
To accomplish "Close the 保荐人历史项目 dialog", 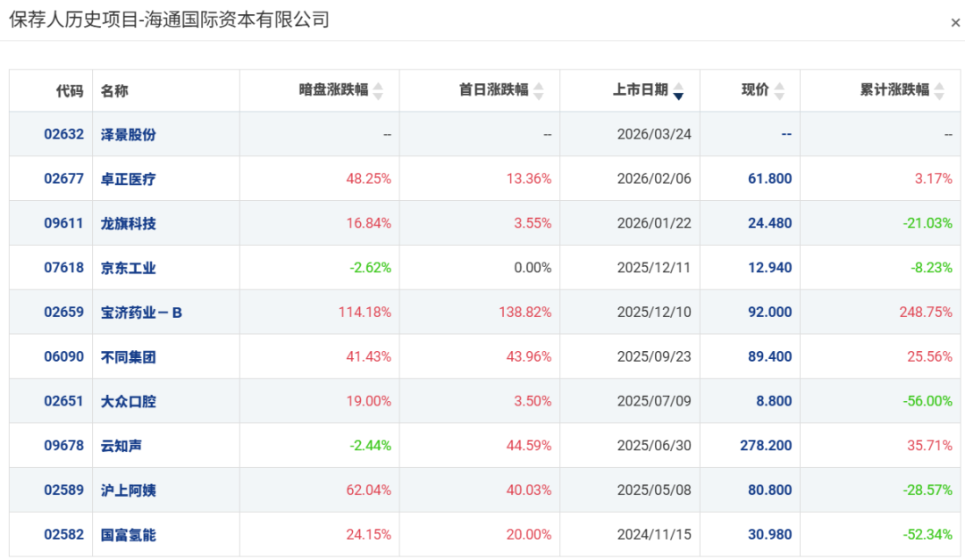I will click(955, 23).
